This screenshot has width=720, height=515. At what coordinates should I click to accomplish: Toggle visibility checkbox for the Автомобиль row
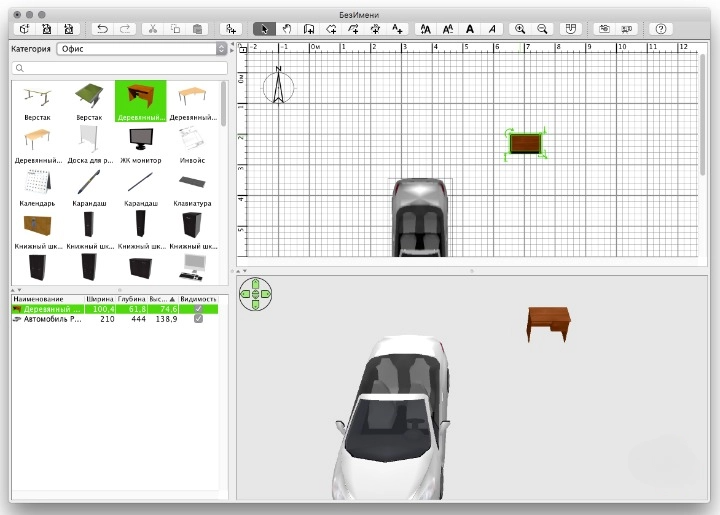pos(198,319)
